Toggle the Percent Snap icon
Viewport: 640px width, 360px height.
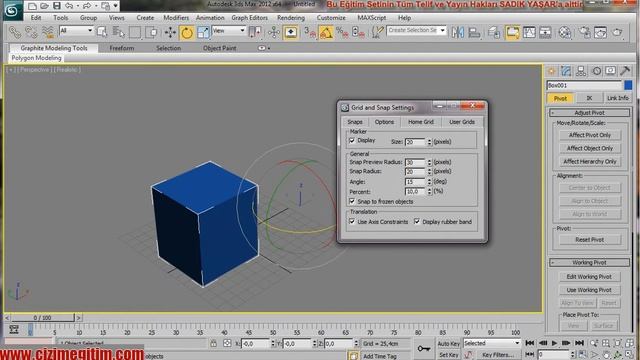tap(342, 32)
